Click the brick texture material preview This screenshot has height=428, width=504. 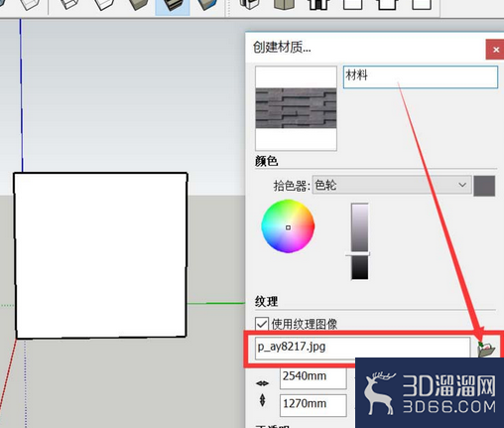(x=296, y=108)
